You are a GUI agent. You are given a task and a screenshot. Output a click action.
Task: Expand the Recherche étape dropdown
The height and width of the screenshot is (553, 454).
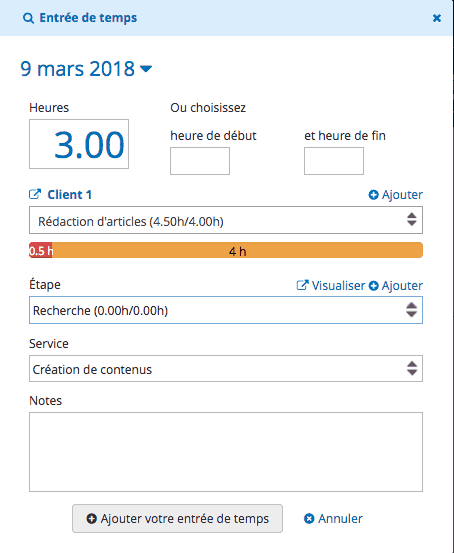click(226, 310)
